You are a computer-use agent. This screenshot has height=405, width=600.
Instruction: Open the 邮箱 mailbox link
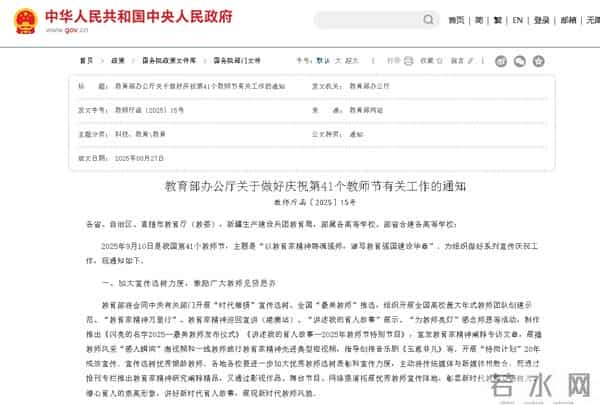568,20
